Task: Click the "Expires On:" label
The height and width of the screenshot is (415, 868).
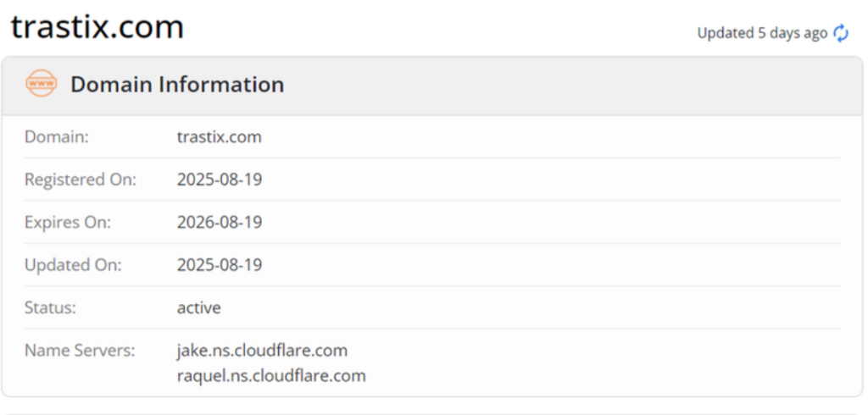Action: (x=68, y=222)
